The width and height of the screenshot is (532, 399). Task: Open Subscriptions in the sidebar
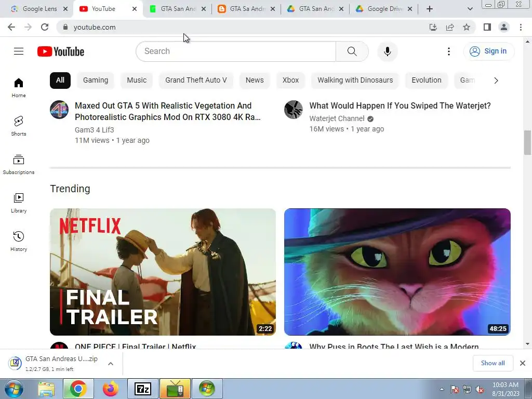coord(19,165)
